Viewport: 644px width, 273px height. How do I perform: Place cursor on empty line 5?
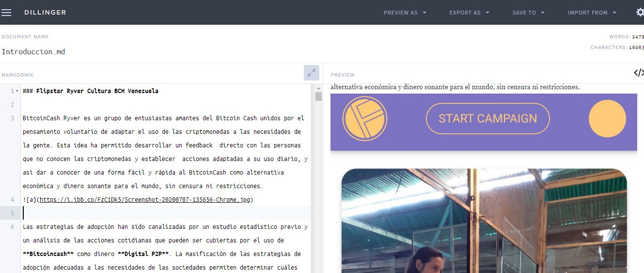click(x=165, y=213)
